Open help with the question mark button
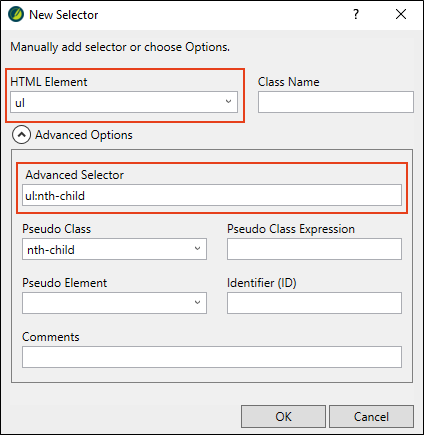 (x=356, y=14)
